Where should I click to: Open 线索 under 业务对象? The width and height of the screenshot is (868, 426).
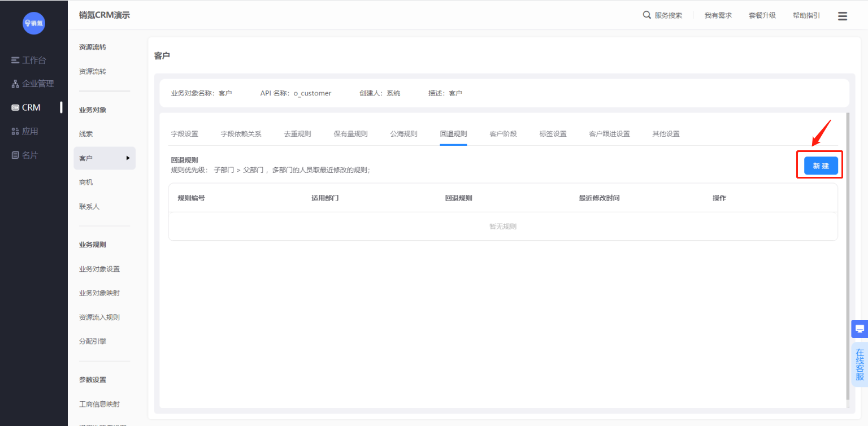(86, 134)
